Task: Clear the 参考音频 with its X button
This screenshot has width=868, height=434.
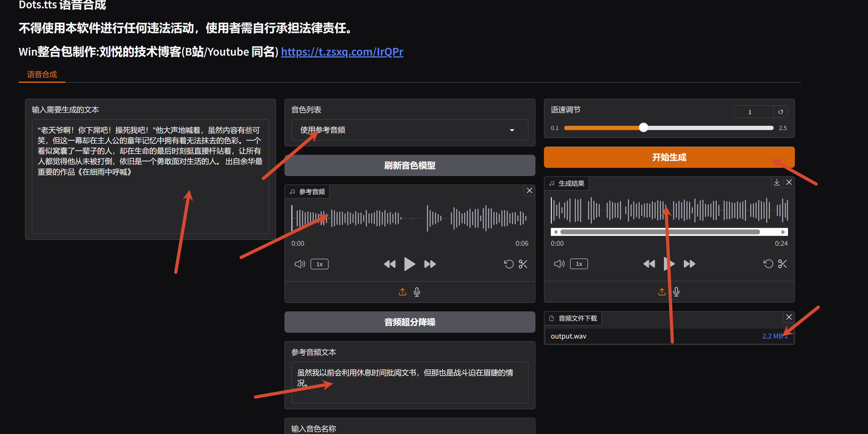Action: pyautogui.click(x=529, y=190)
